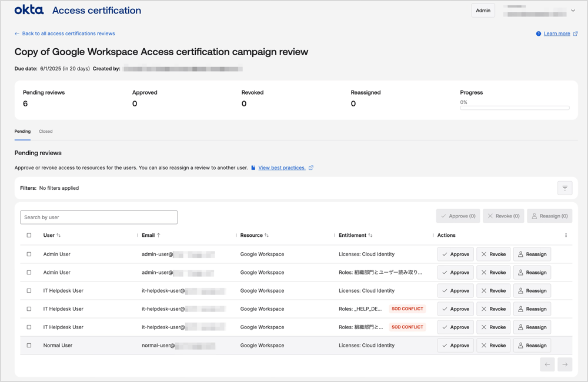Viewport: 588px width, 382px height.
Task: Approve Admin User Licenses: Cloud Identity
Action: click(455, 254)
